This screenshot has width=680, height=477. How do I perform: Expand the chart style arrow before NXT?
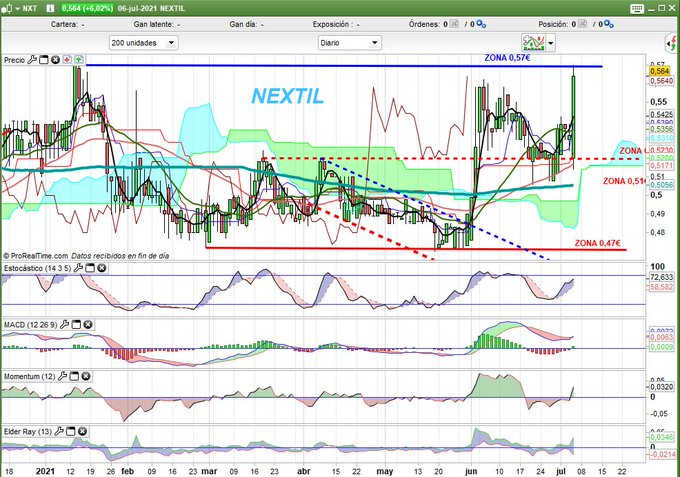17,9
